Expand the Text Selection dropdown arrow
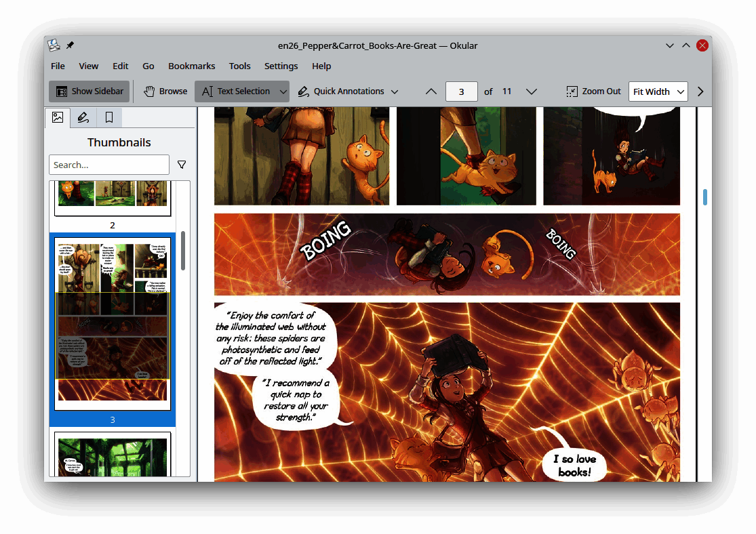This screenshot has width=756, height=534. pos(283,91)
